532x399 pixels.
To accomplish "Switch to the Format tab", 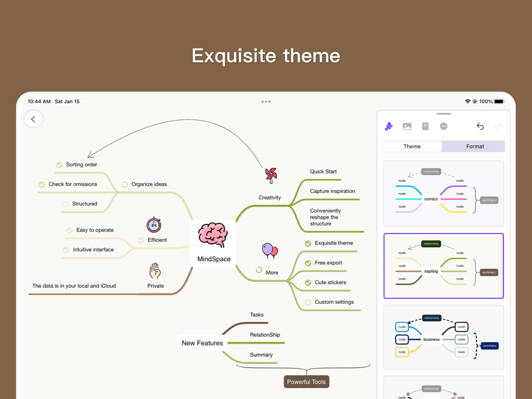I will [x=475, y=146].
